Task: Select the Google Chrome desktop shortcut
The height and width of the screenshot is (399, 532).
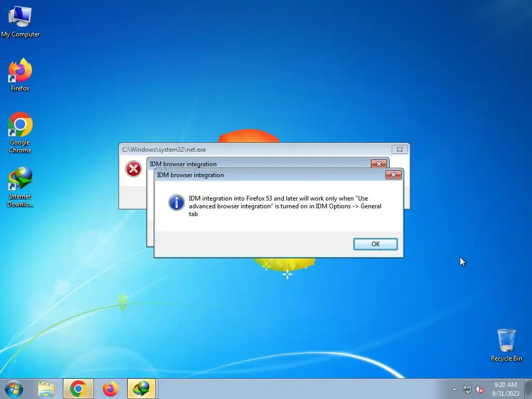Action: click(x=20, y=132)
